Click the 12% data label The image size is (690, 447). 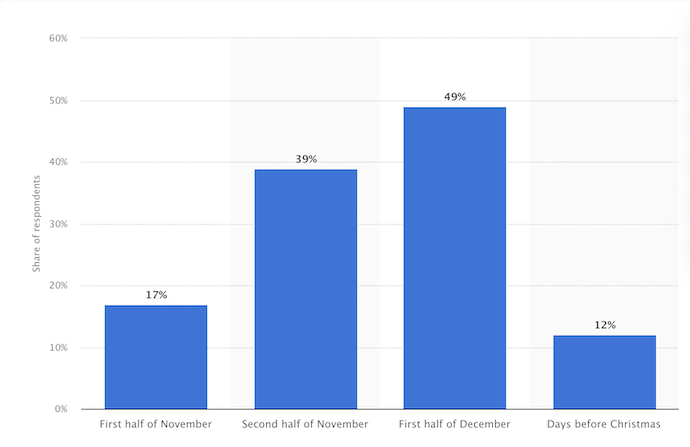(605, 325)
